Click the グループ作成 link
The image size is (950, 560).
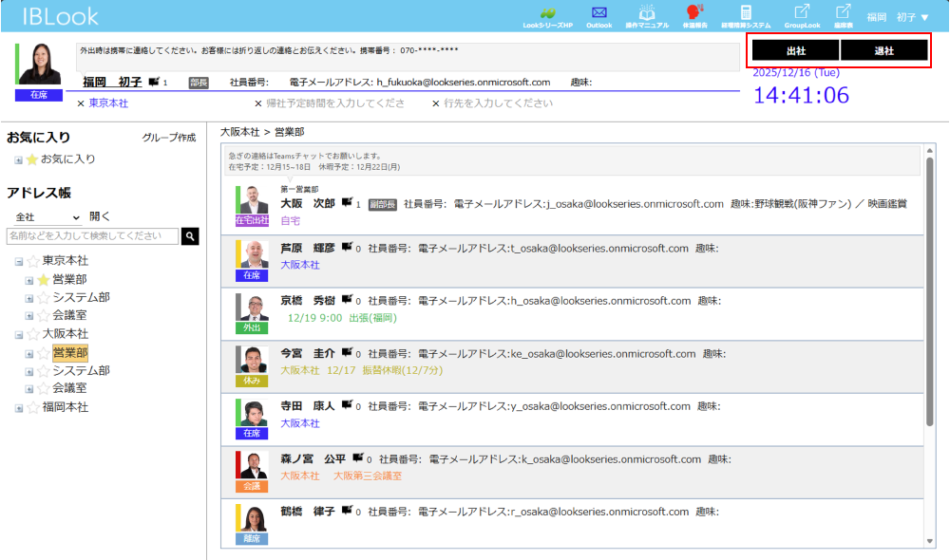click(168, 138)
